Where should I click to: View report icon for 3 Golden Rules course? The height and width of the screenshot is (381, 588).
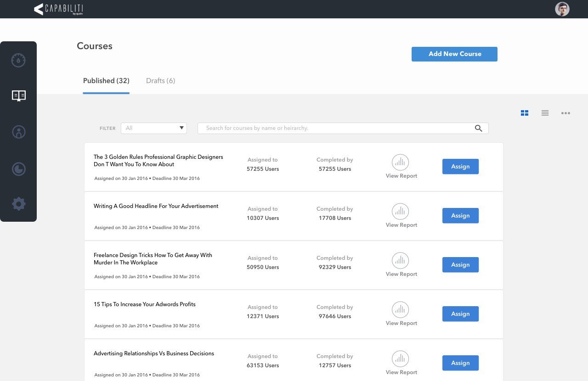coord(400,162)
